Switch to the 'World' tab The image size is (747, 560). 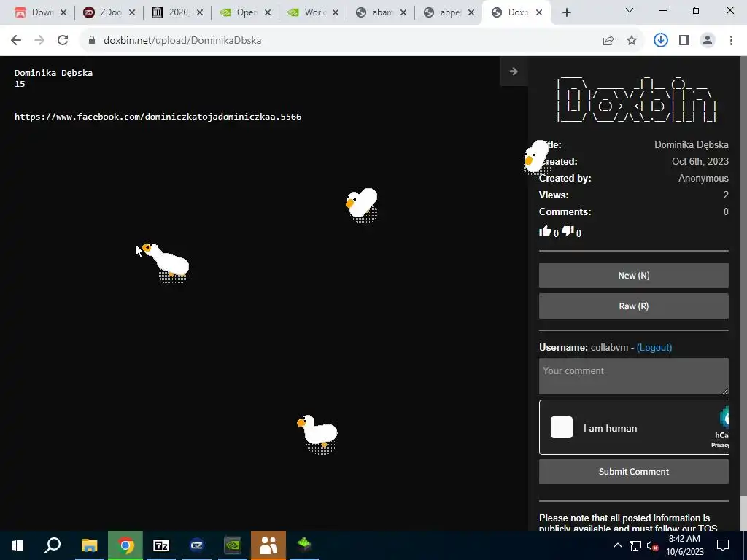tap(314, 13)
